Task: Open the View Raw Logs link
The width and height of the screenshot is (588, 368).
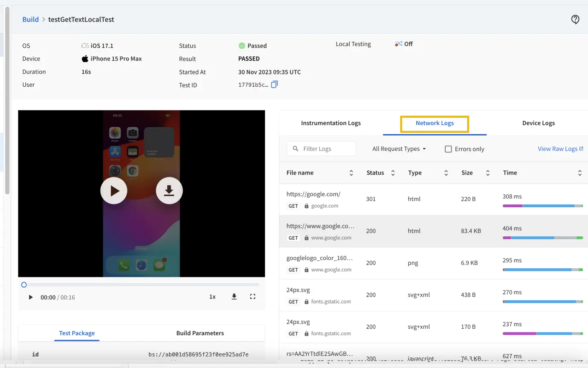Action: coord(560,149)
